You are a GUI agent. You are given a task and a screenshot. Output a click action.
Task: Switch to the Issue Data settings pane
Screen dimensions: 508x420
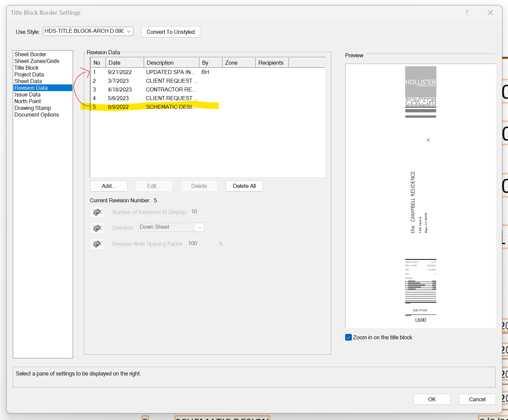pyautogui.click(x=27, y=94)
